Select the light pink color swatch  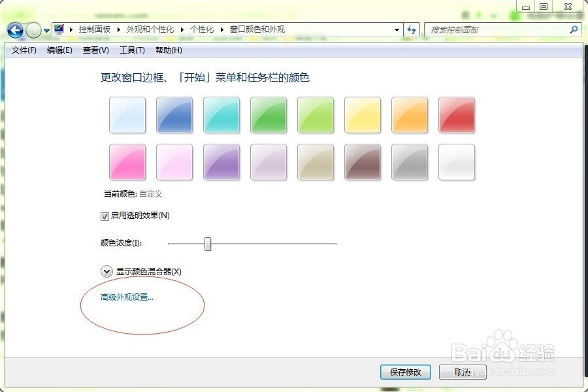click(174, 162)
